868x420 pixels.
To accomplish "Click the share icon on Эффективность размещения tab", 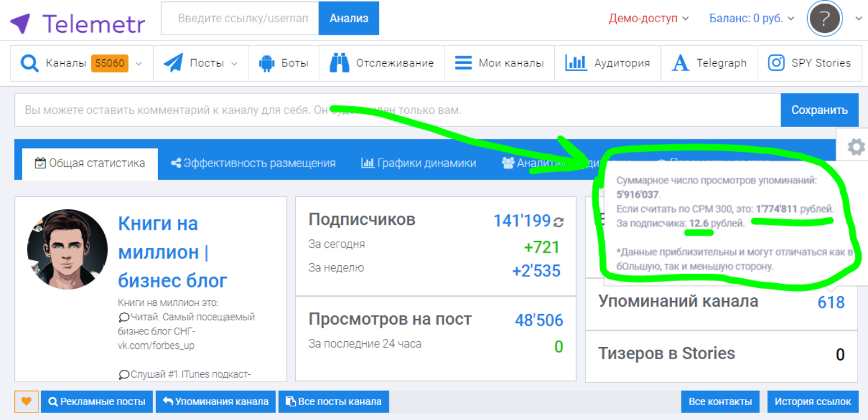I will coord(176,164).
